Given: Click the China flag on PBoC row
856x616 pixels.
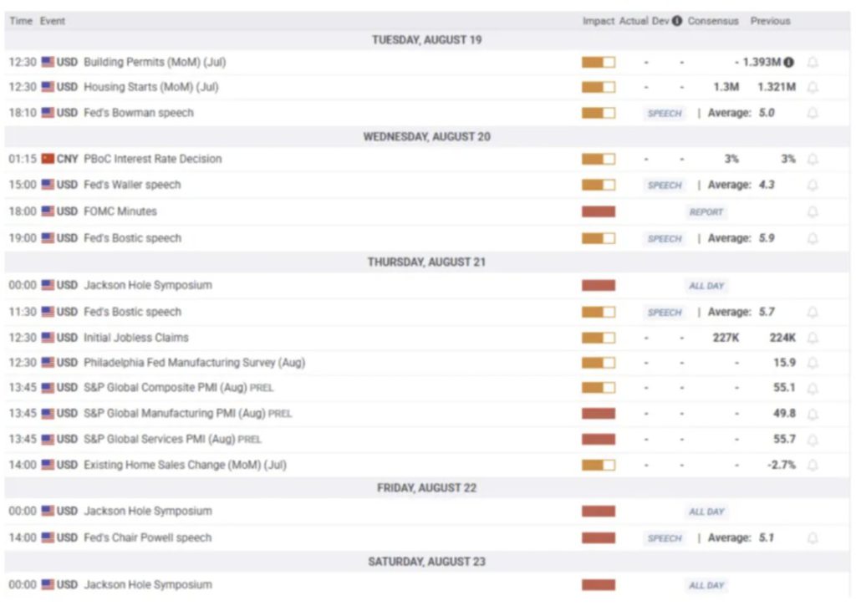Looking at the screenshot, I should (x=48, y=159).
